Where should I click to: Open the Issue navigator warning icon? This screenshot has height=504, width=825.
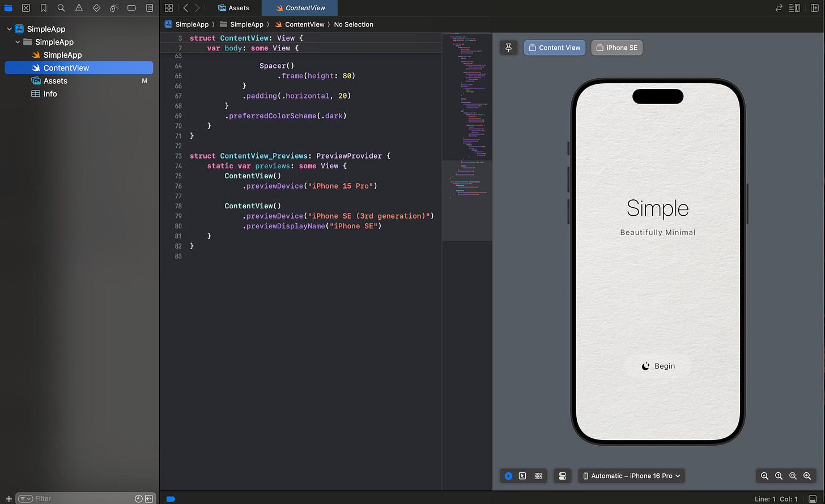(79, 8)
